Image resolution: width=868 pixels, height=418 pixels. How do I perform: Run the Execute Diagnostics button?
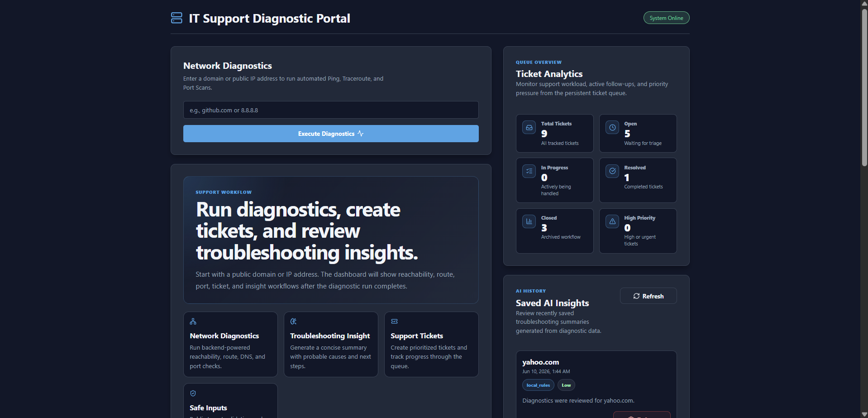pos(331,134)
